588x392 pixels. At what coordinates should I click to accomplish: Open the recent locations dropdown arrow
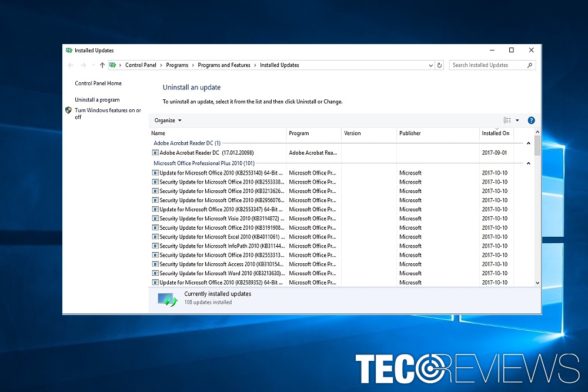pos(93,65)
